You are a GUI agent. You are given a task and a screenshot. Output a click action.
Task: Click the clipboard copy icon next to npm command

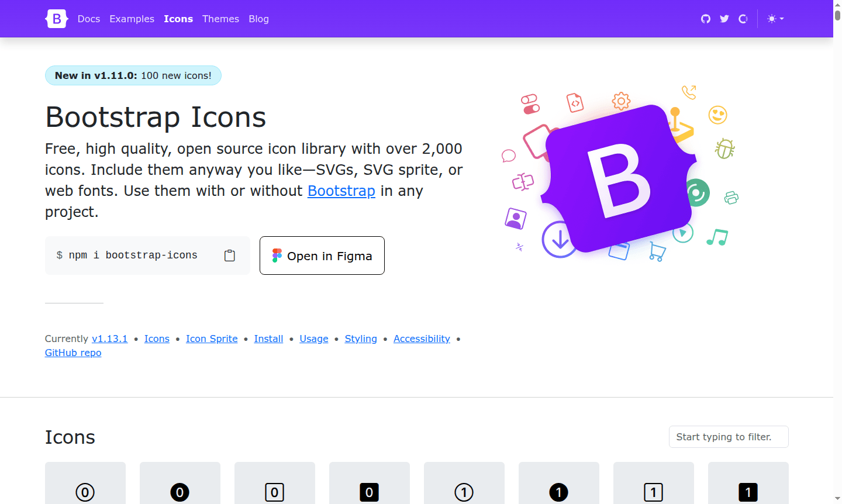click(229, 255)
